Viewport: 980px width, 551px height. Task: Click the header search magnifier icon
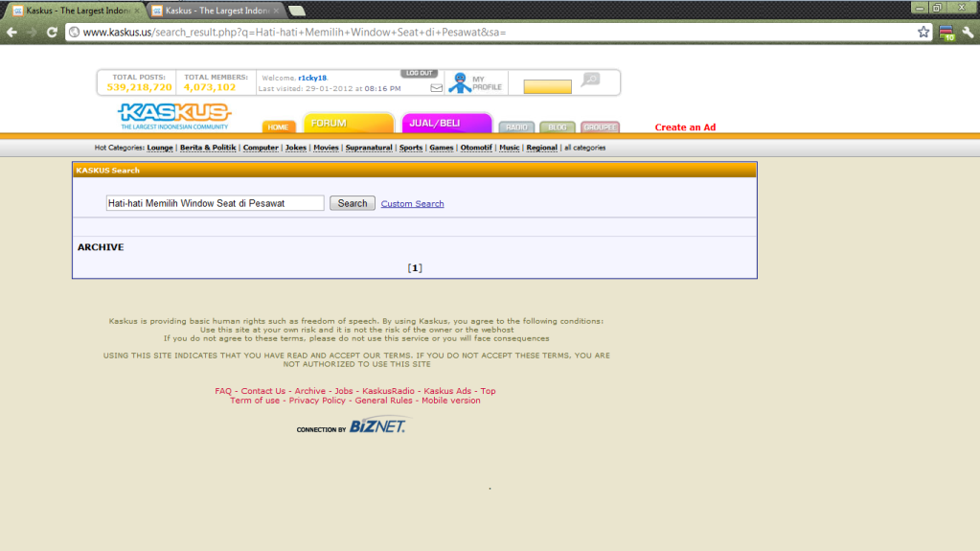[591, 80]
